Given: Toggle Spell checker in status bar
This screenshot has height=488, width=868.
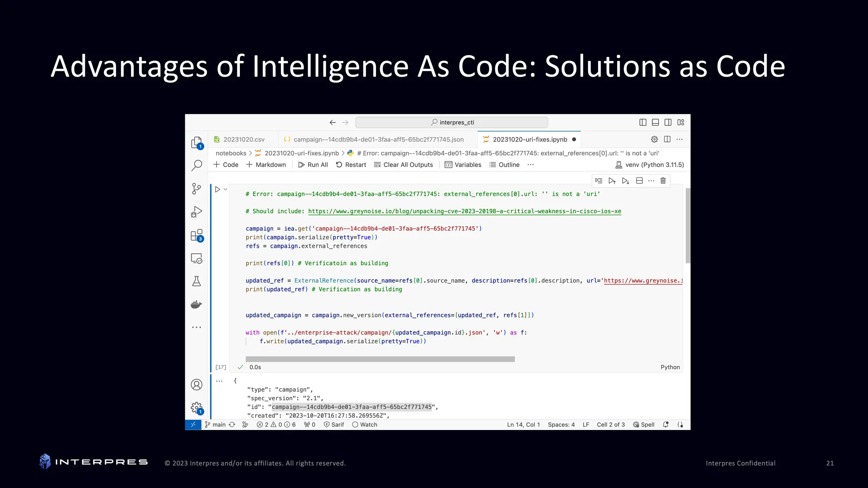Looking at the screenshot, I should tap(643, 424).
